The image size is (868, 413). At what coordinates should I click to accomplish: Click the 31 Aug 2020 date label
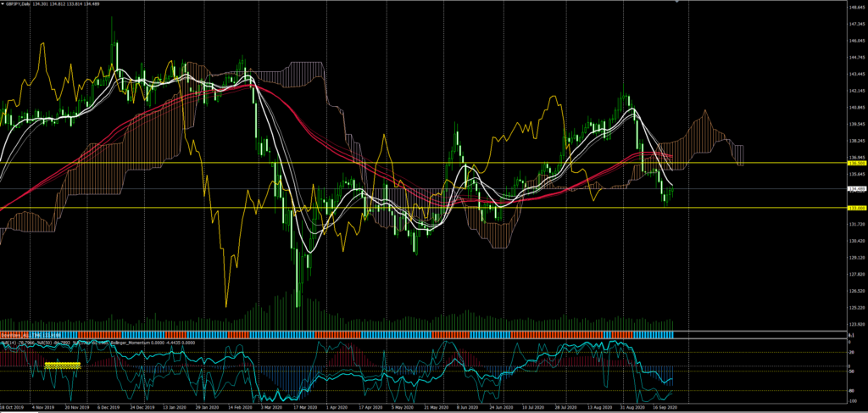[632, 407]
